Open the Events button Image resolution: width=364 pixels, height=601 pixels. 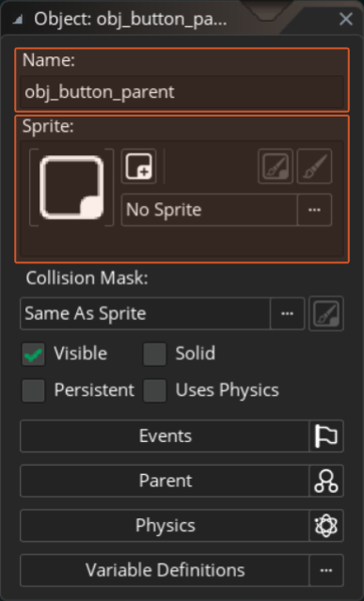165,436
